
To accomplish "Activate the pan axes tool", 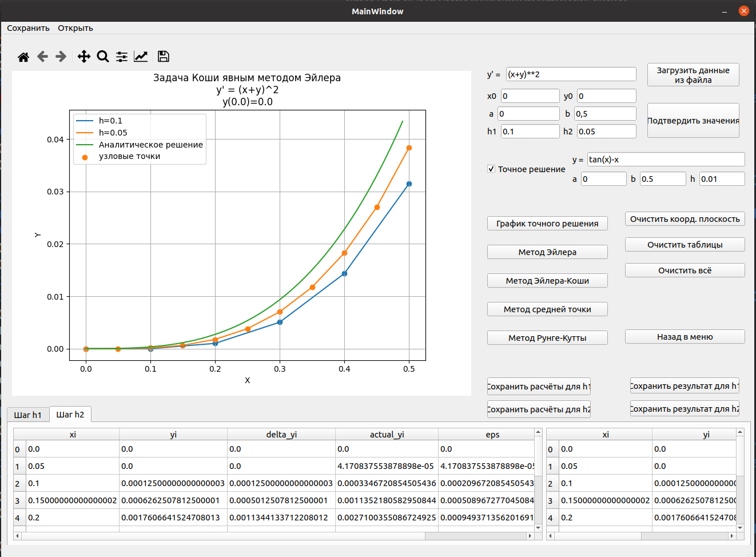I will (x=84, y=57).
